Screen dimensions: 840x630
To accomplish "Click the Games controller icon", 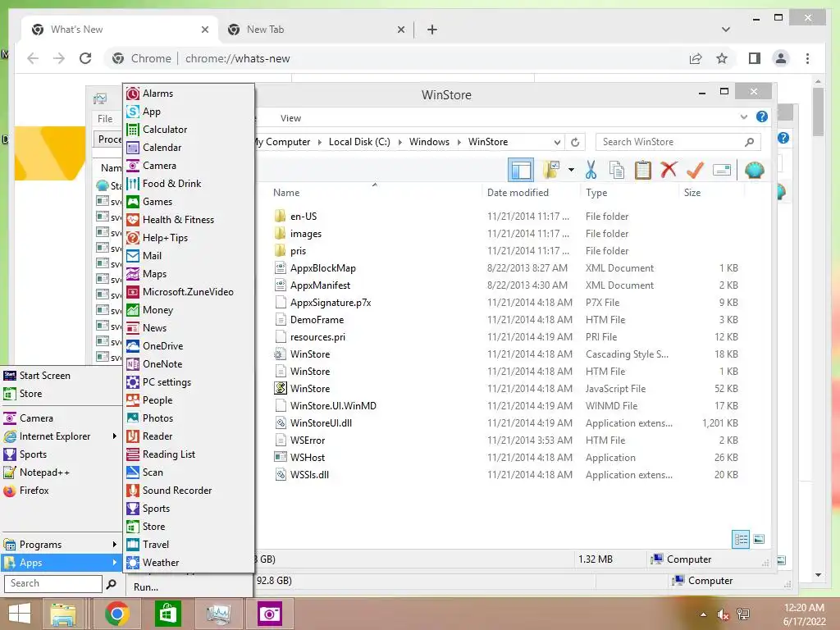I will [x=133, y=202].
